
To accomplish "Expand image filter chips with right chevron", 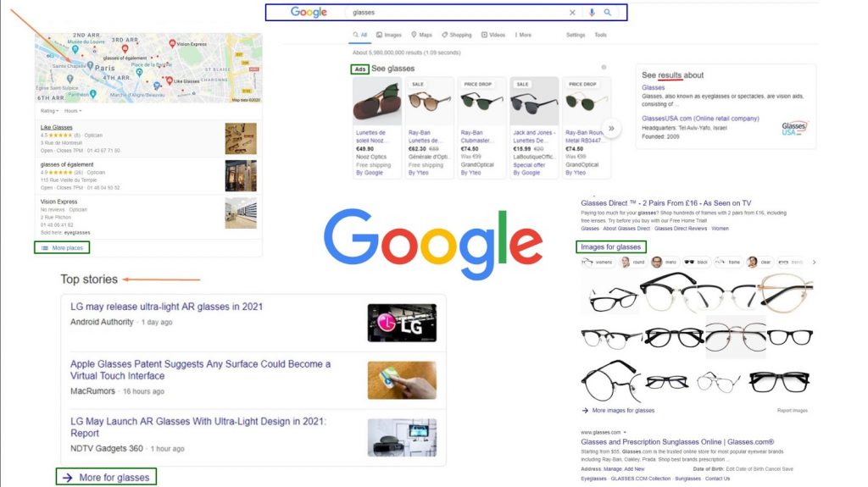I will coord(814,263).
